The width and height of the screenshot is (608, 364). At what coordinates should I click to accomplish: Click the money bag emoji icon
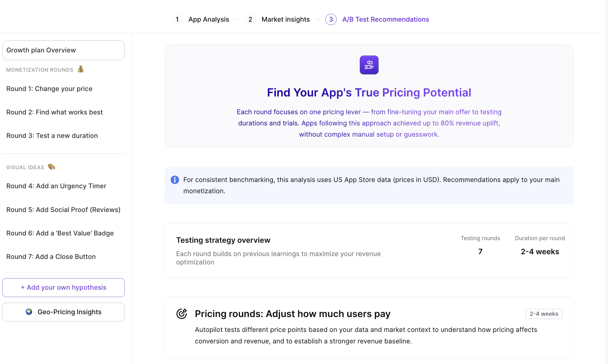point(81,69)
